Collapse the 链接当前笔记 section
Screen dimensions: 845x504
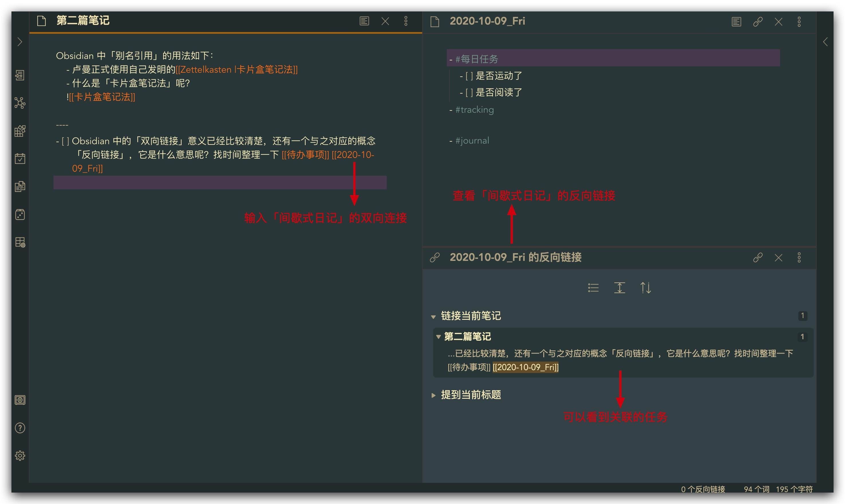click(x=434, y=316)
